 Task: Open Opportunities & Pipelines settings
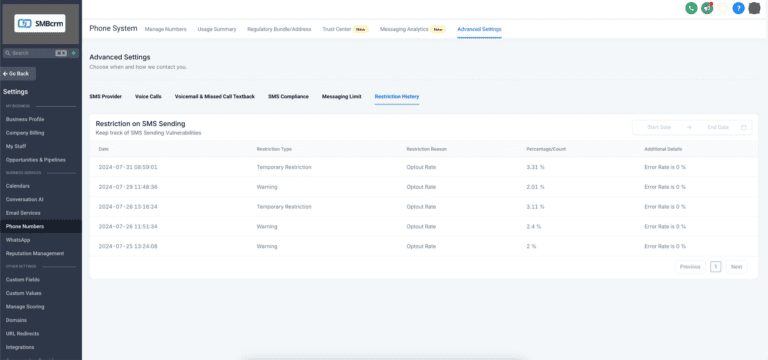(x=36, y=160)
